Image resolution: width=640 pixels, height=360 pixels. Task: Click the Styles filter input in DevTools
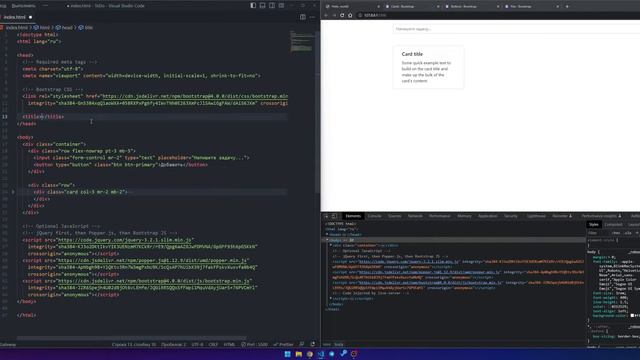(598, 233)
